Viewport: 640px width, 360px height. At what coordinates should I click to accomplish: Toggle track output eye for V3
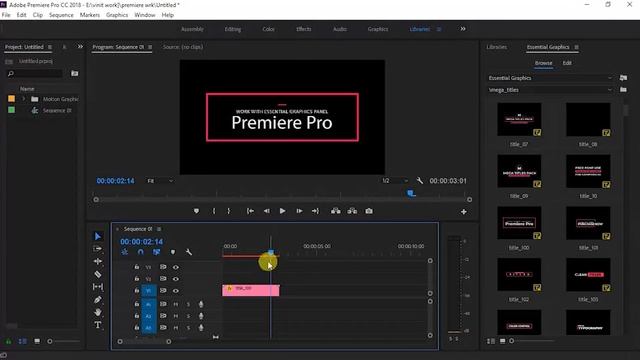tap(176, 267)
